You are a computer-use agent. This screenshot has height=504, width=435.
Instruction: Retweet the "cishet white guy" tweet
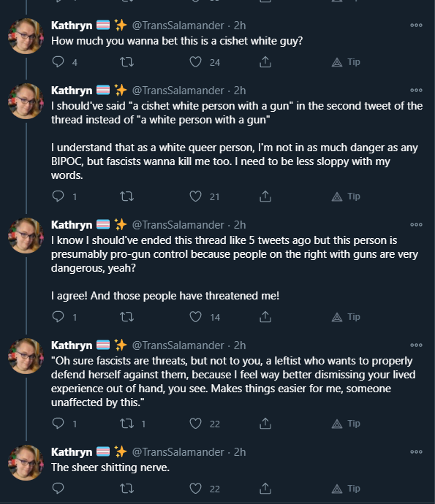(126, 61)
